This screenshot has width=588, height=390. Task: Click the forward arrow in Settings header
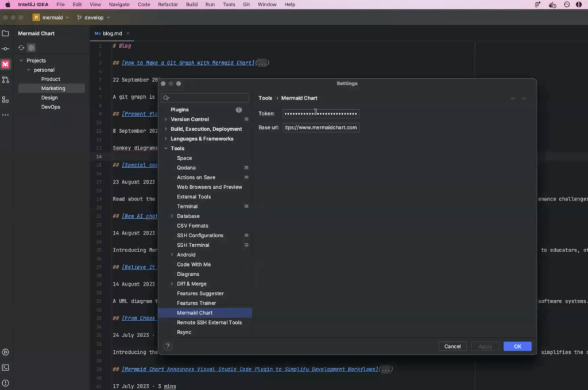[x=524, y=99]
